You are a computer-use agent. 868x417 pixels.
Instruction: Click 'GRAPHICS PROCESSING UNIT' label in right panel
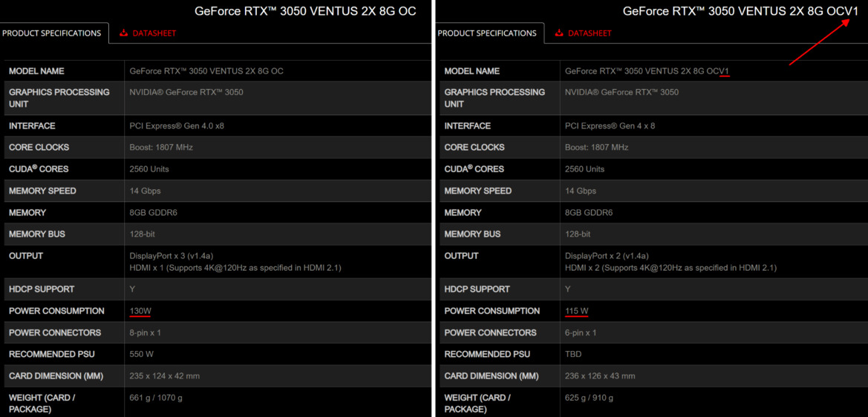tap(495, 99)
